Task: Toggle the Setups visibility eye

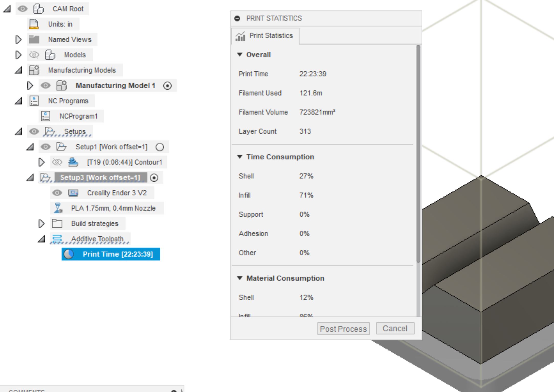Action: tap(34, 131)
